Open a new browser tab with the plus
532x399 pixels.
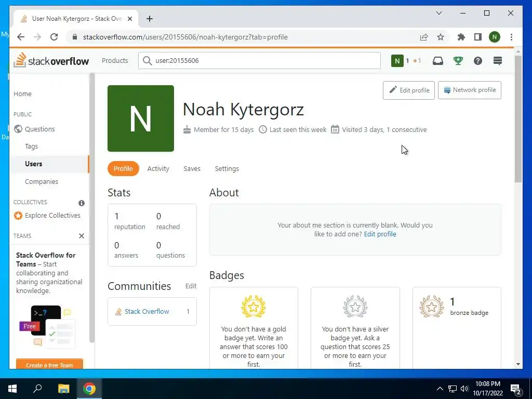150,19
